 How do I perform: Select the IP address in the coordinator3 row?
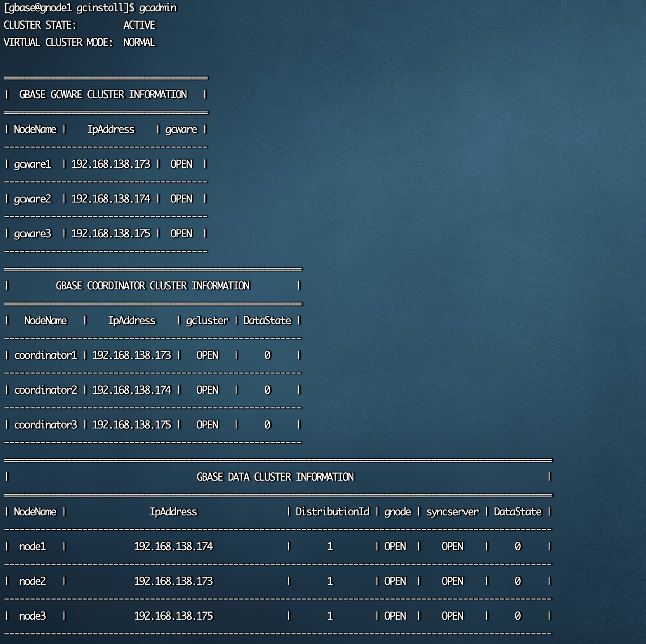[132, 425]
